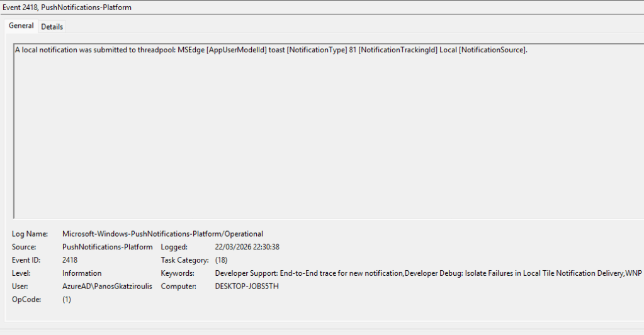The height and width of the screenshot is (335, 644).
Task: Select the User value AzureAD\PanosGkatziroulis
Action: [x=107, y=287]
